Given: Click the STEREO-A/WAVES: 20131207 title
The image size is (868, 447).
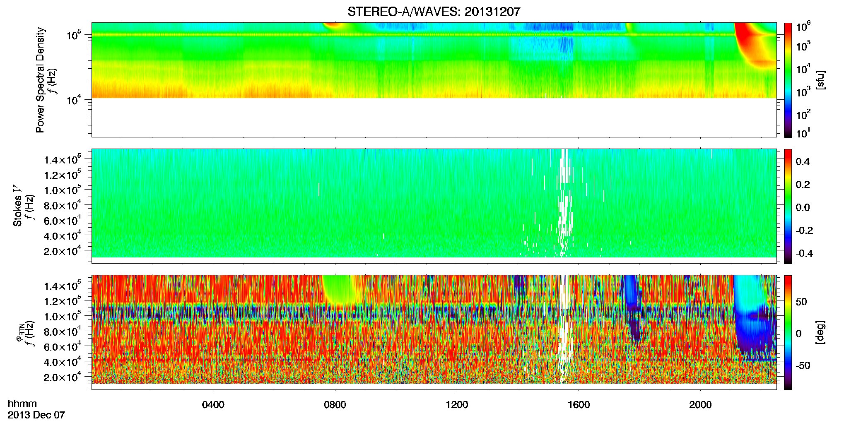Looking at the screenshot, I should click(434, 12).
